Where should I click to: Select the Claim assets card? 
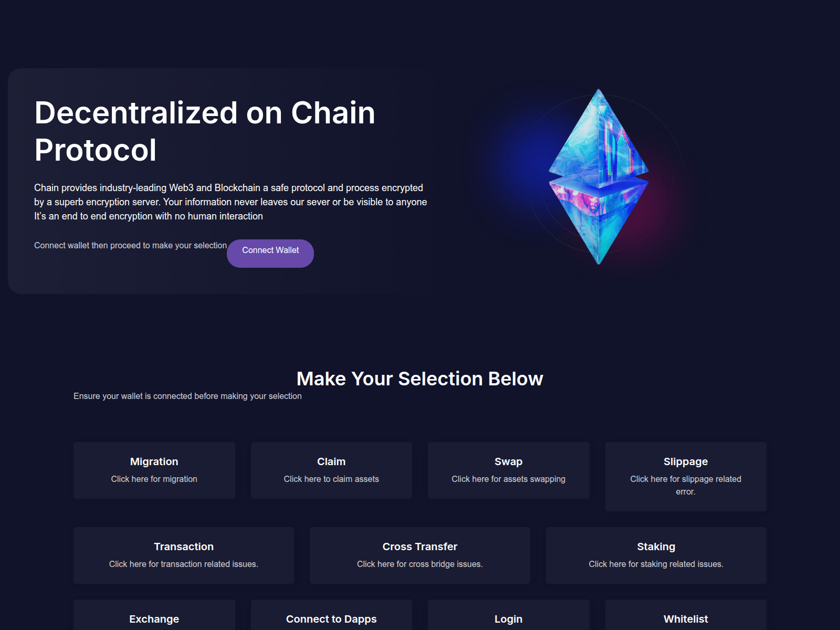point(331,470)
